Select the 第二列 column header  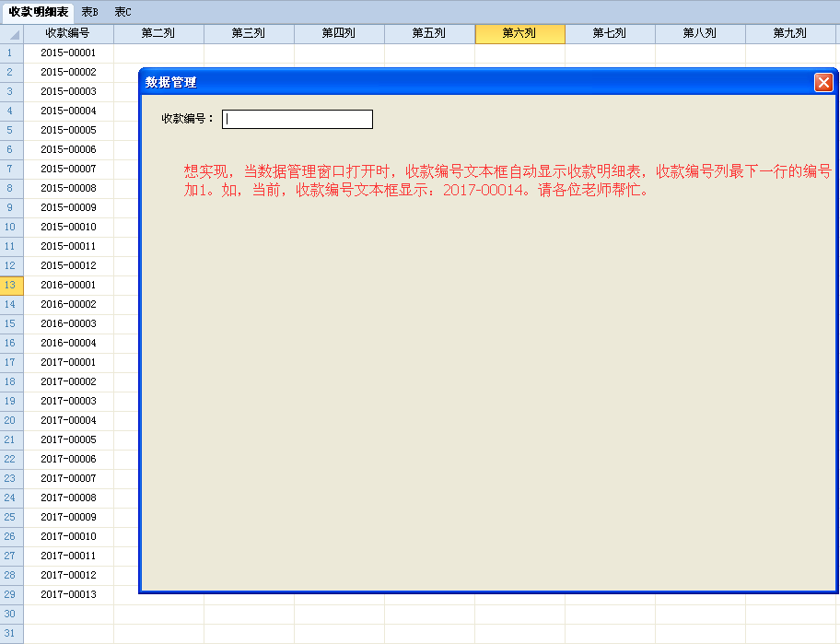(158, 33)
